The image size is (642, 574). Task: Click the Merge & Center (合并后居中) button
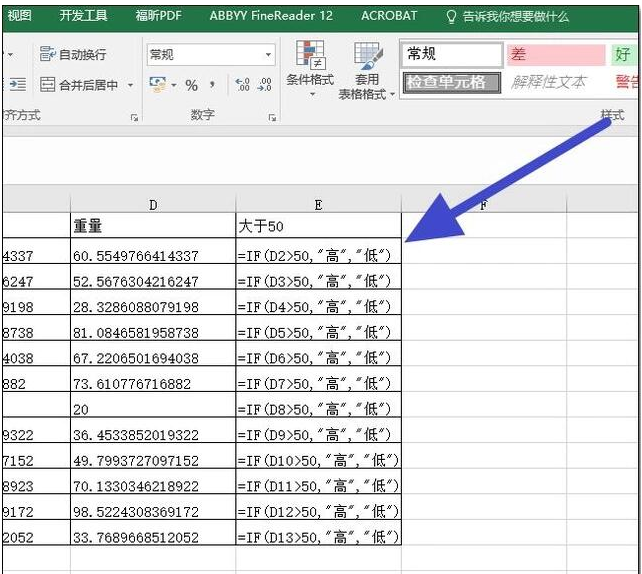coord(79,85)
